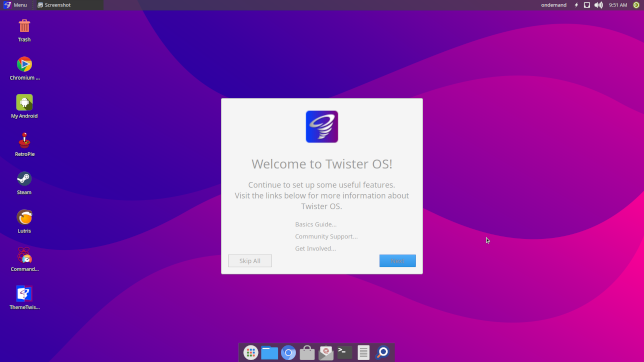Launch Chromium browser from the dock
644x362 pixels.
pos(288,353)
